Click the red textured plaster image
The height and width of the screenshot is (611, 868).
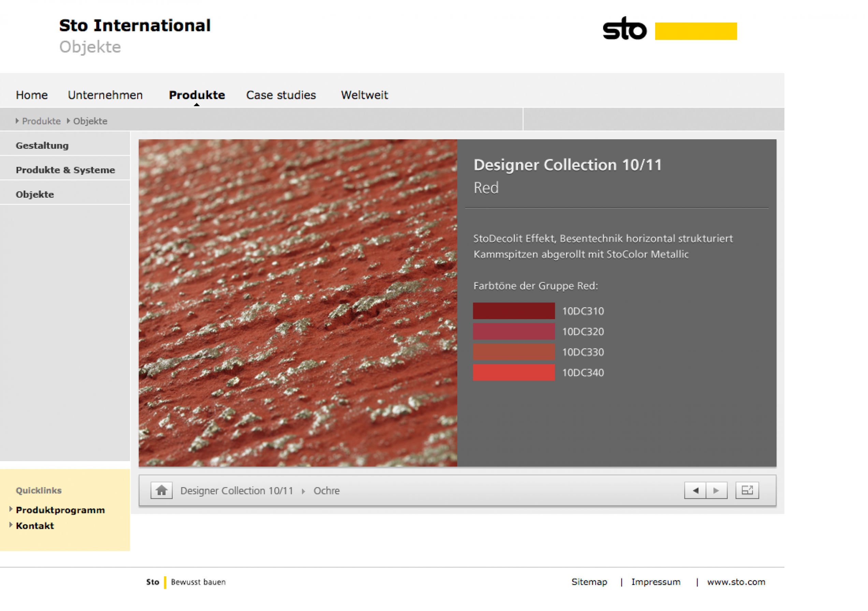[298, 302]
